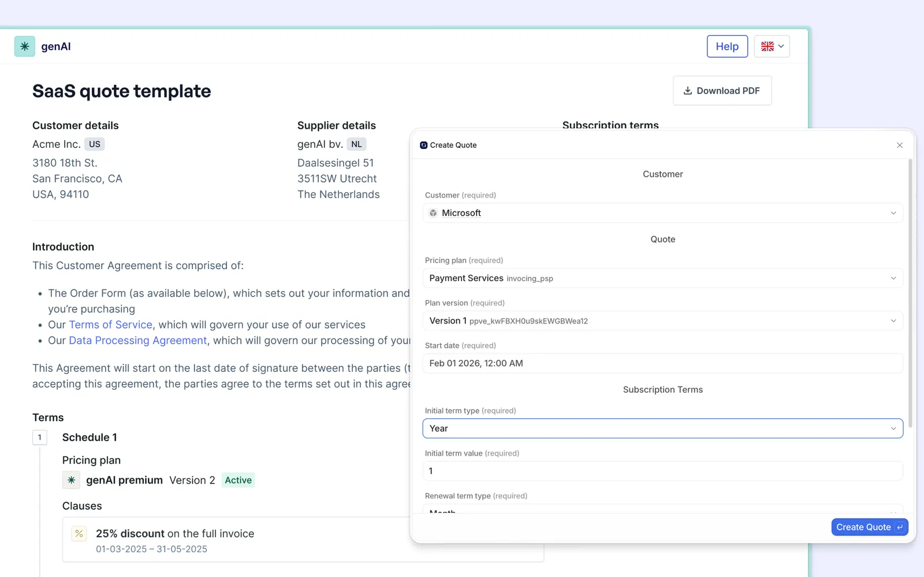The height and width of the screenshot is (577, 924).
Task: Click the "genAI bv." supplier name
Action: [320, 144]
